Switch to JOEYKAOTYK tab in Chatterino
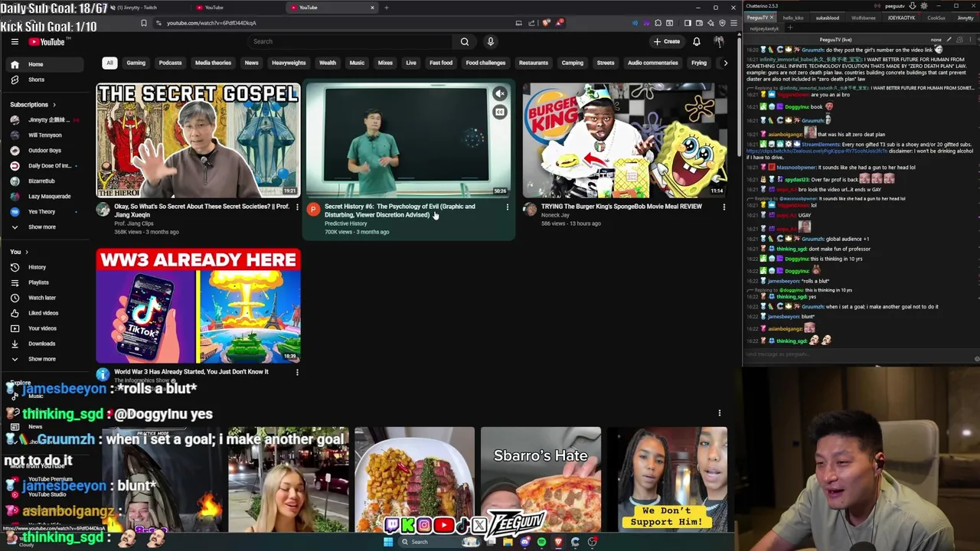 901,18
